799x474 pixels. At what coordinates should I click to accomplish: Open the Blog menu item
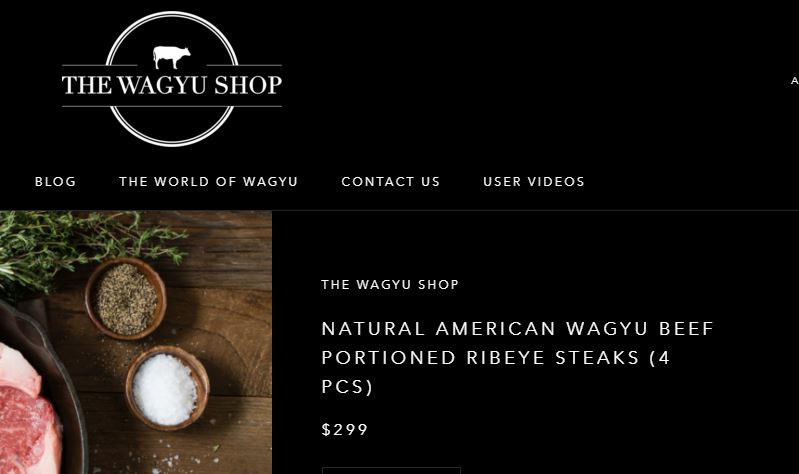[x=56, y=181]
